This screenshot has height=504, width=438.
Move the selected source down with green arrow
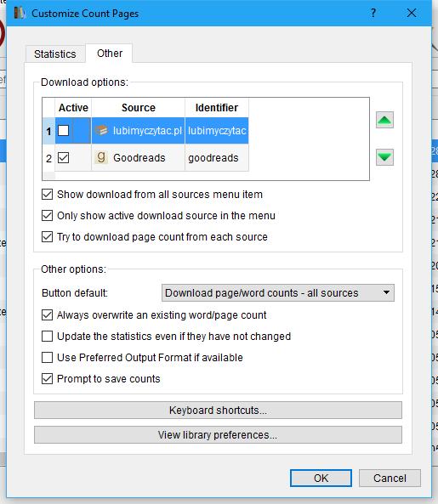point(384,157)
